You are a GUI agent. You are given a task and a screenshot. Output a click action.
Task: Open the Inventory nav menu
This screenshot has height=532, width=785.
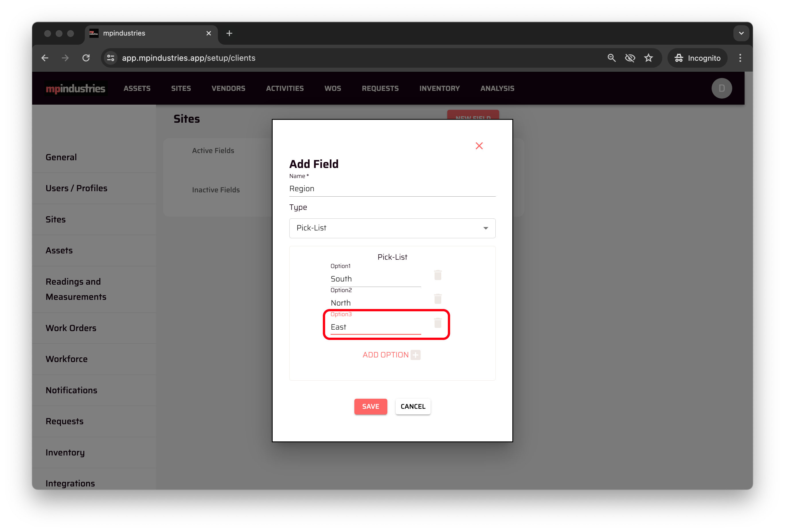pos(439,89)
